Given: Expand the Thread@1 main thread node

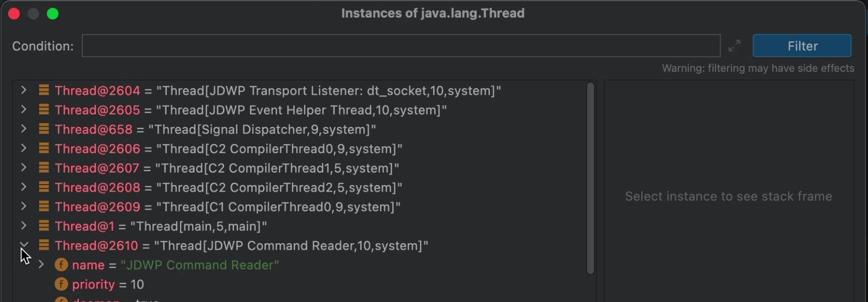Looking at the screenshot, I should (24, 226).
